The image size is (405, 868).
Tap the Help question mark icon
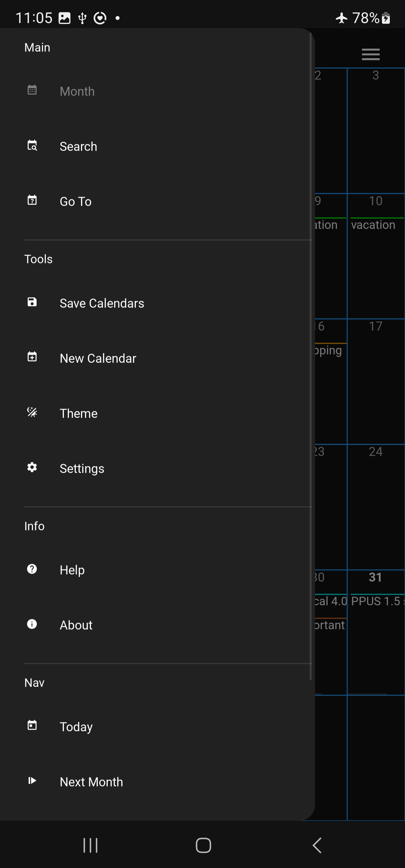coord(32,569)
